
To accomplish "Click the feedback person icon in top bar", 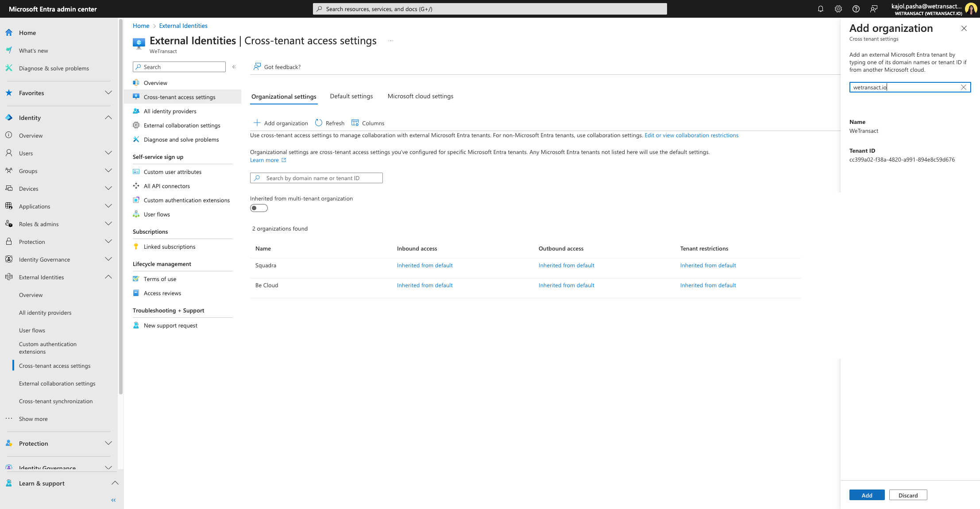I will click(x=873, y=9).
